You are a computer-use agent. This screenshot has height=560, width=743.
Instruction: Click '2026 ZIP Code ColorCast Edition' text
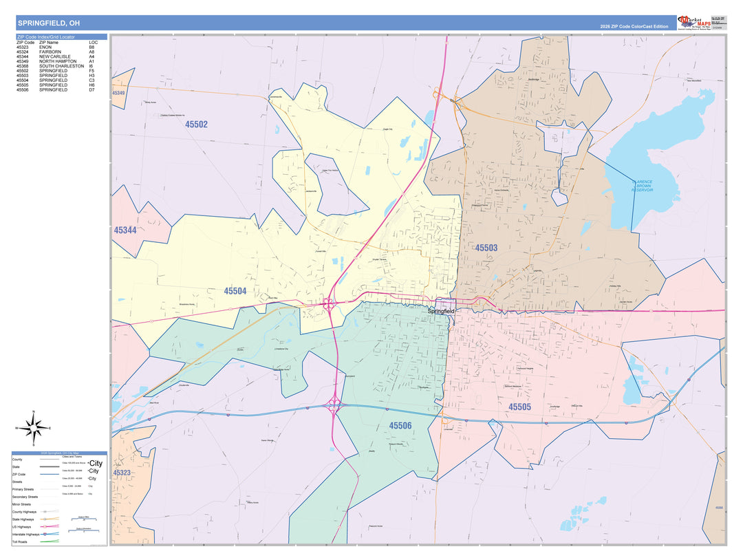(x=634, y=27)
